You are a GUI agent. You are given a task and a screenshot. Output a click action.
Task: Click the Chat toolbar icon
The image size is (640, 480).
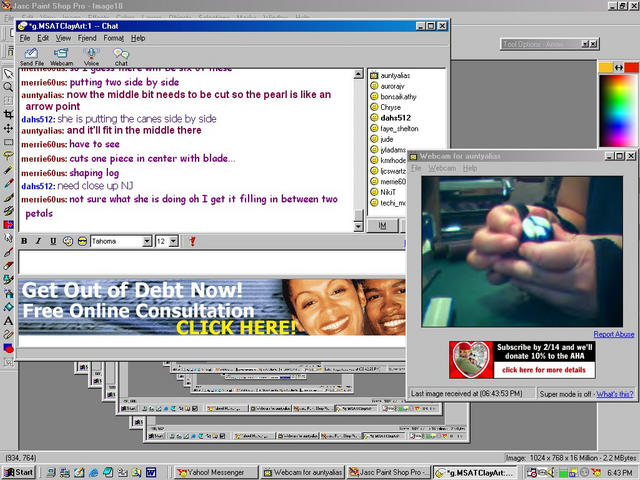[x=121, y=57]
